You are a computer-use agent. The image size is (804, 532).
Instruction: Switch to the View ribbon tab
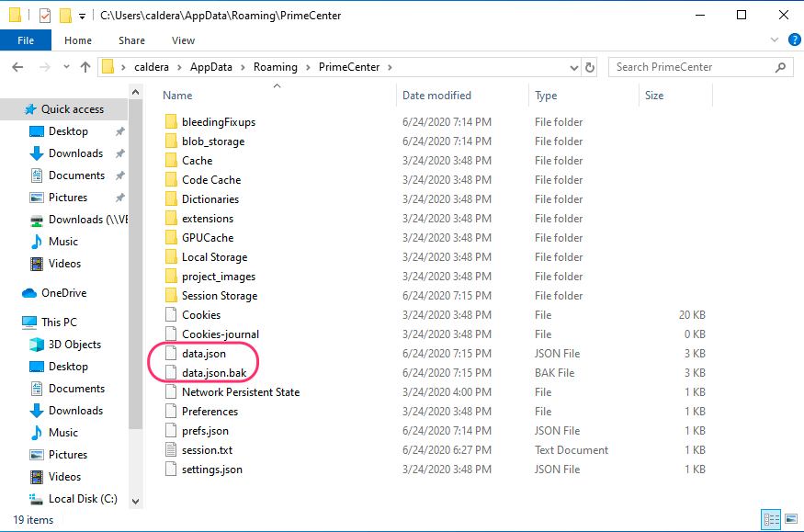[183, 40]
